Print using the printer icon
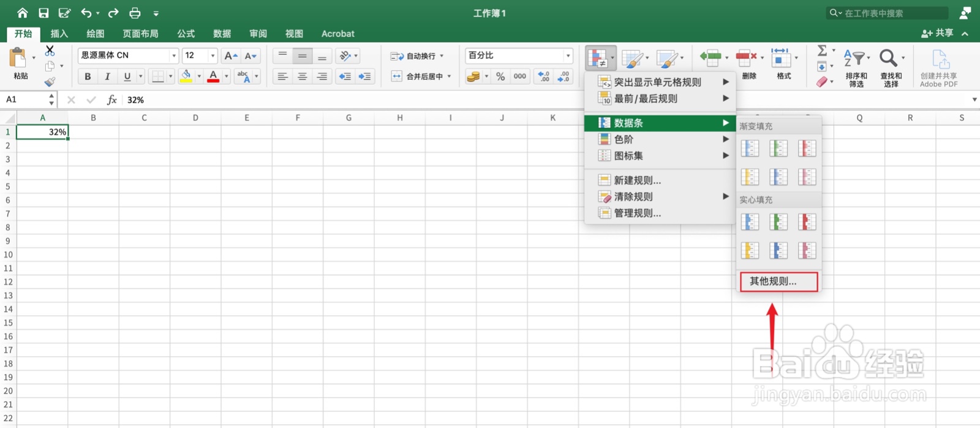Image resolution: width=980 pixels, height=428 pixels. (135, 13)
